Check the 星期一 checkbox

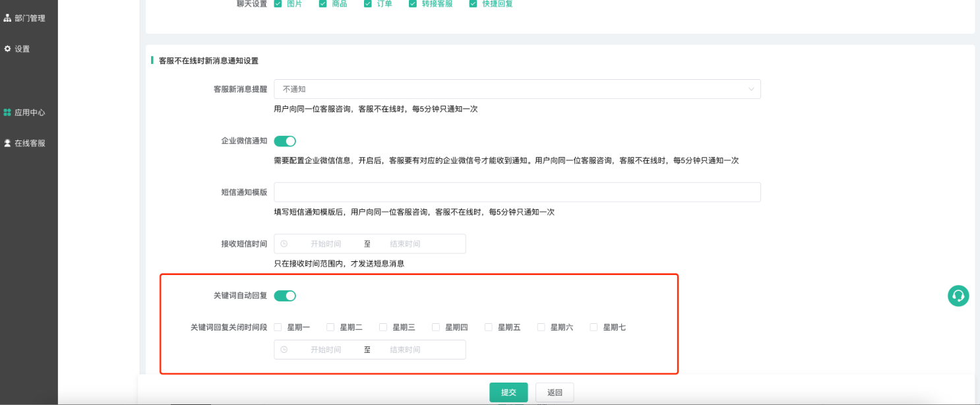point(278,327)
